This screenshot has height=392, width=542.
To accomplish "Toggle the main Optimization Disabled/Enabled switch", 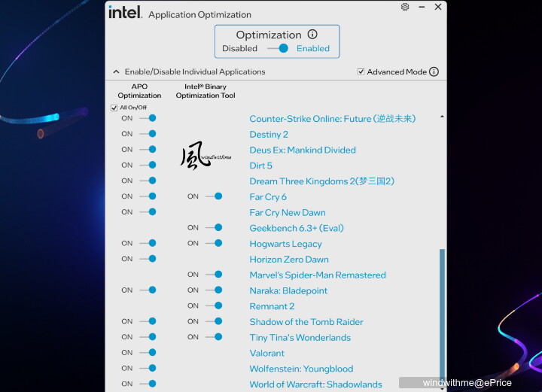I will 278,48.
